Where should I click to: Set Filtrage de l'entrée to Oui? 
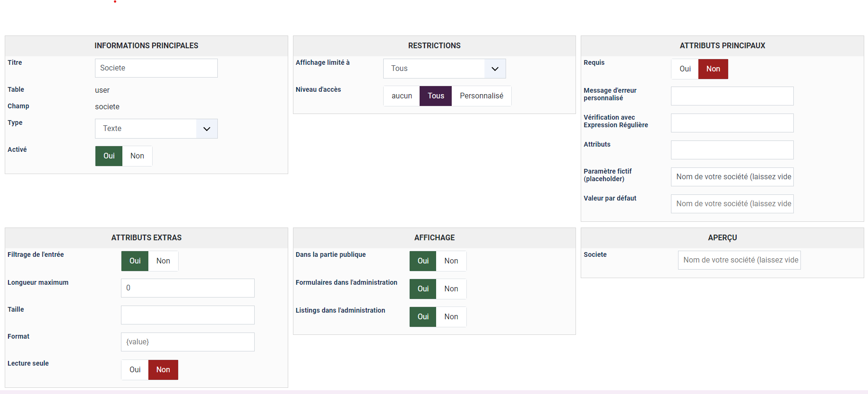pyautogui.click(x=135, y=261)
